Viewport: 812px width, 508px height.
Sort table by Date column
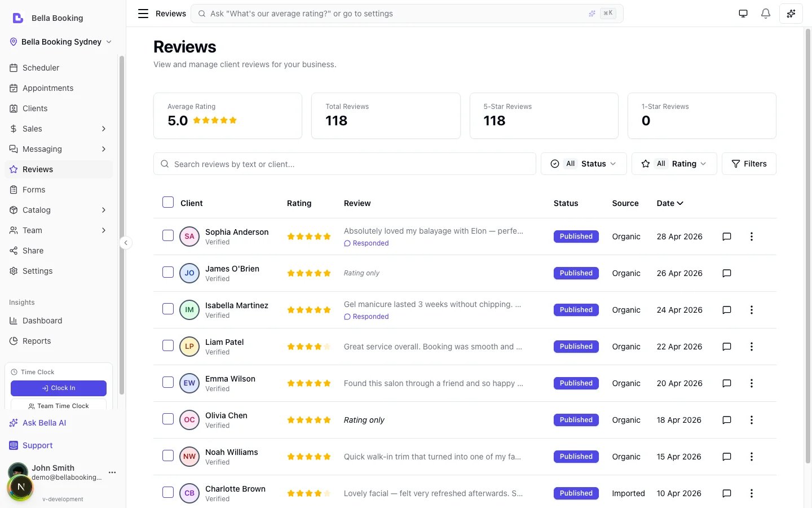[670, 203]
